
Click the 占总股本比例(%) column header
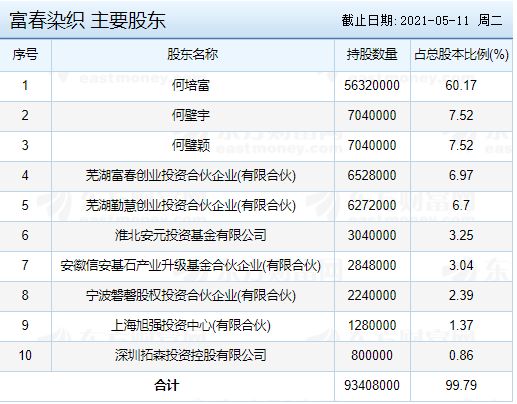tap(461, 54)
